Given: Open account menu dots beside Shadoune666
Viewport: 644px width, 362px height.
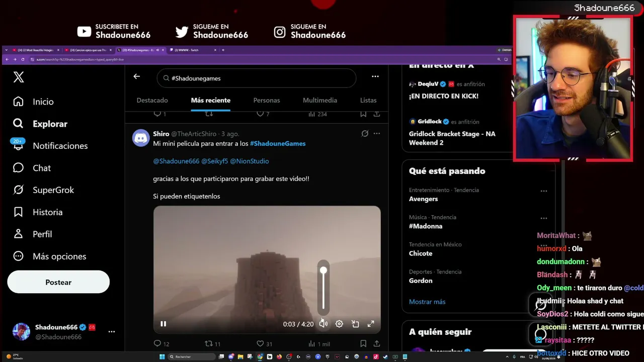Looking at the screenshot, I should coord(112,332).
